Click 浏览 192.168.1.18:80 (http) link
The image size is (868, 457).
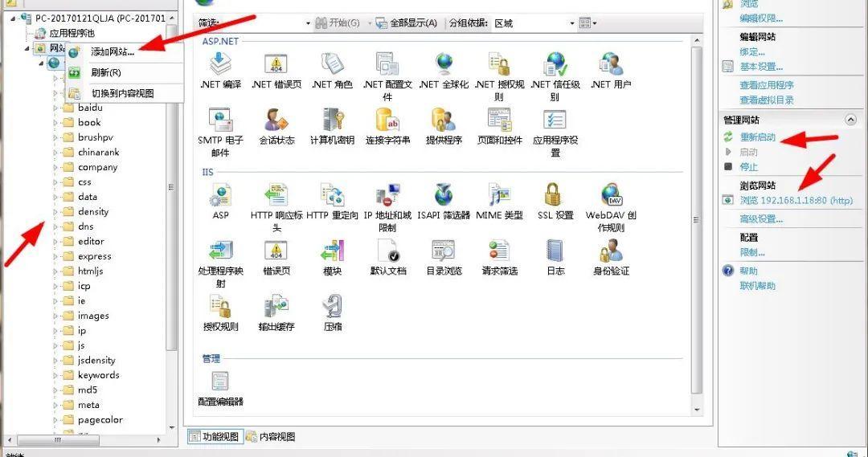796,200
